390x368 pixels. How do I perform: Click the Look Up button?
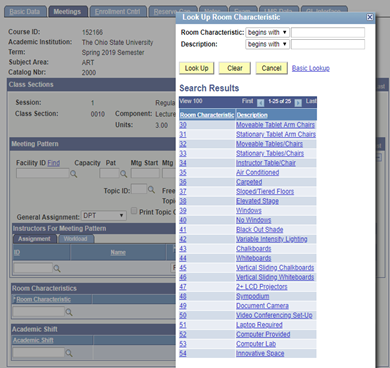tap(197, 68)
